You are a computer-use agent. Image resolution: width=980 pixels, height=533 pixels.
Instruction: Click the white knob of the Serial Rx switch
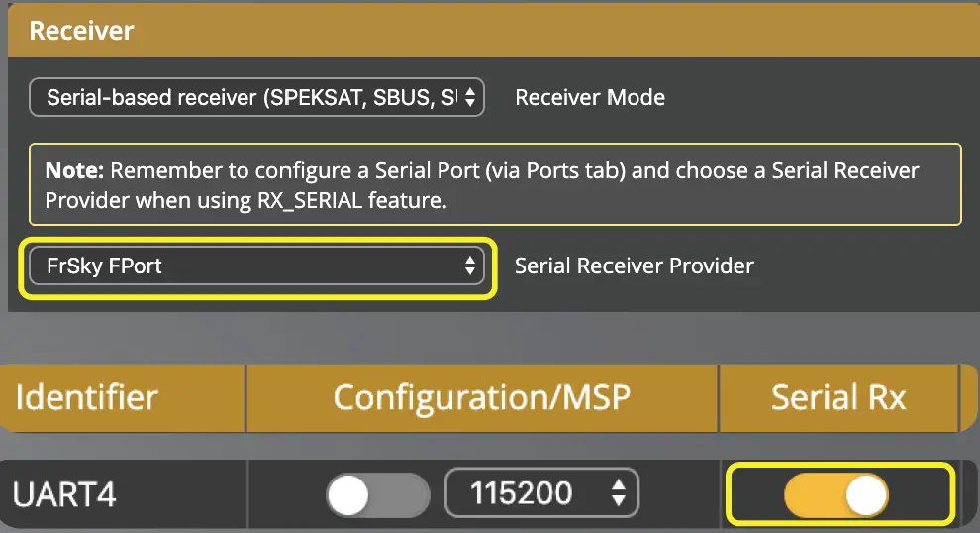click(x=867, y=495)
